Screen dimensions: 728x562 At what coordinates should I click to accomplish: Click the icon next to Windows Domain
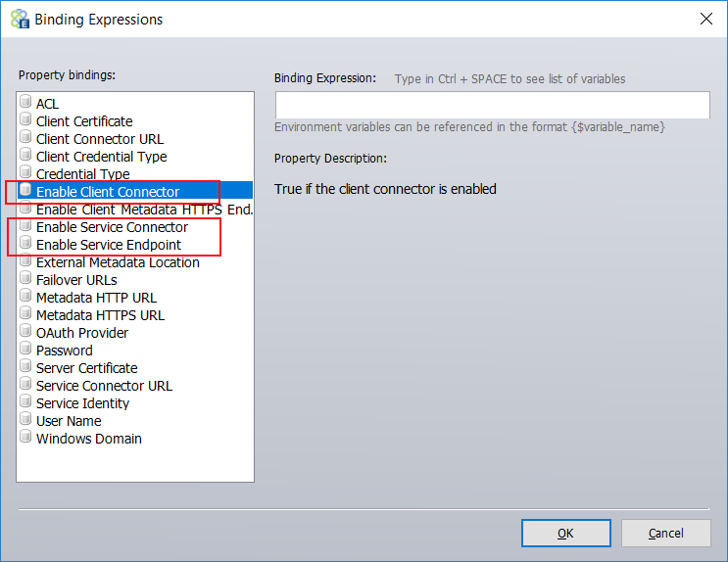pyautogui.click(x=25, y=437)
